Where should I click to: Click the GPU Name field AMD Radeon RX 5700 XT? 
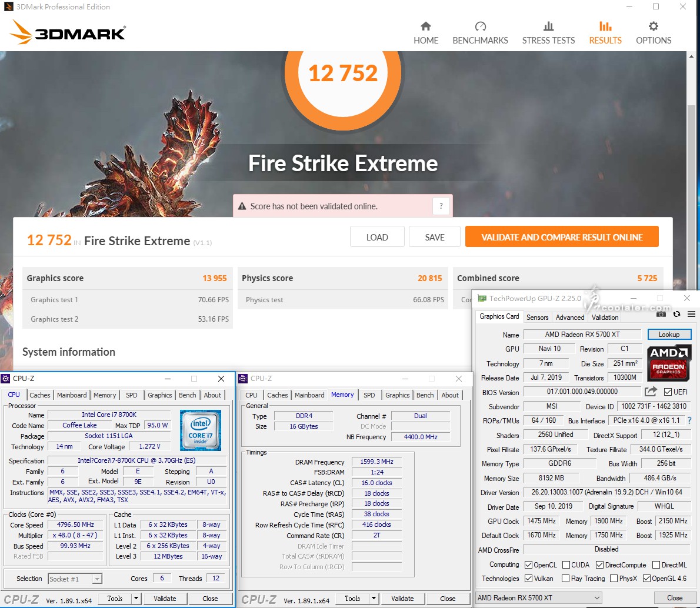tap(582, 334)
